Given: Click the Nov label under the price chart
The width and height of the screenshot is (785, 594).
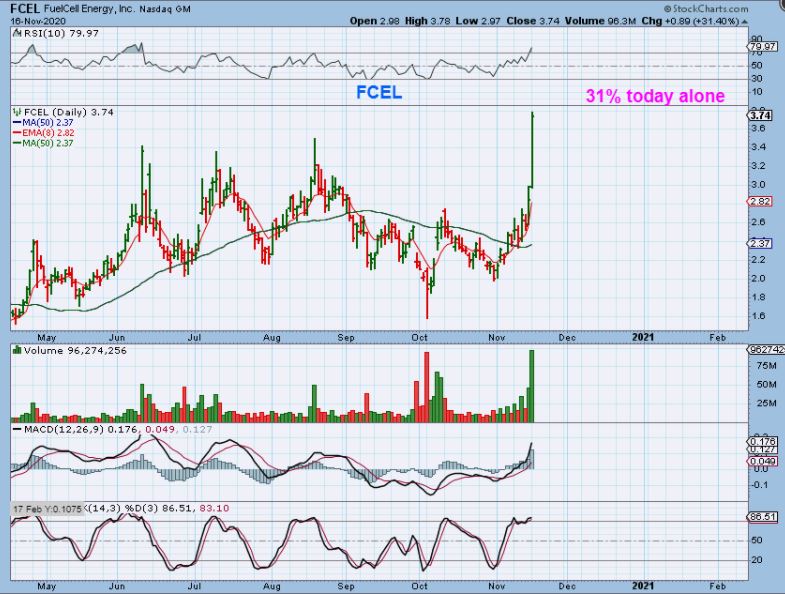Looking at the screenshot, I should point(497,338).
